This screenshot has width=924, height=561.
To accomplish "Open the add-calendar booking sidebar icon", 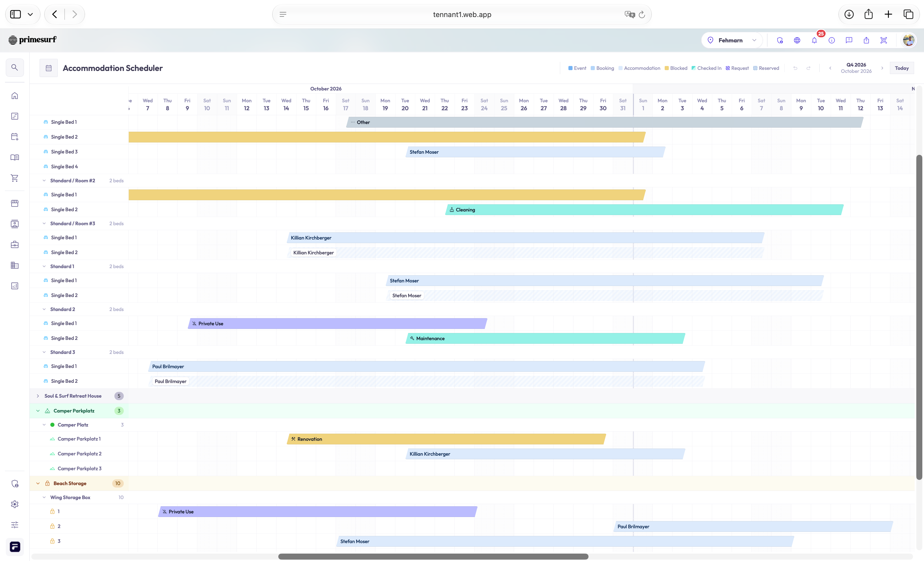I will click(15, 137).
